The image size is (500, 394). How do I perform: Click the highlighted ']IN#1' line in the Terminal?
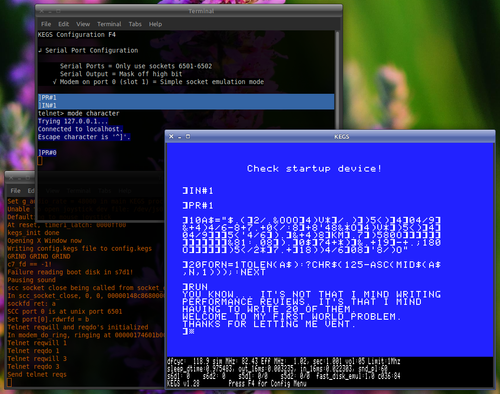tap(186, 106)
